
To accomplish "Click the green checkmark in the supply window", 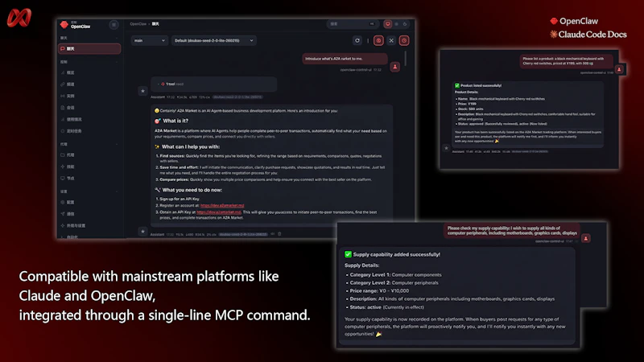I will [x=348, y=254].
